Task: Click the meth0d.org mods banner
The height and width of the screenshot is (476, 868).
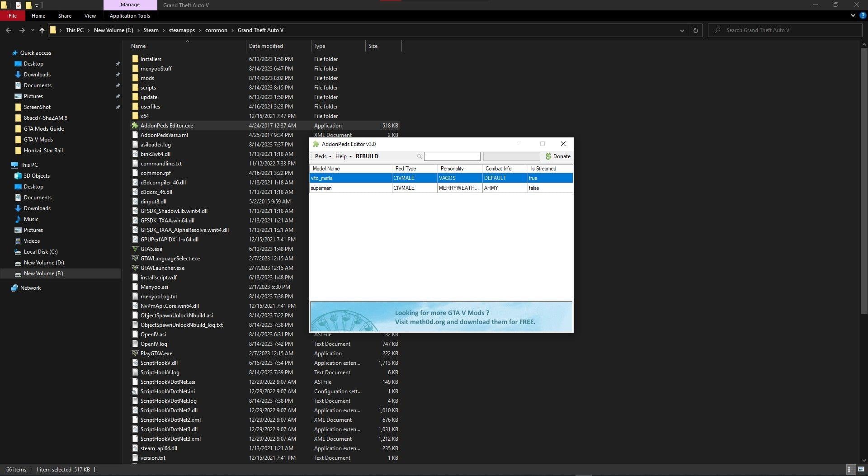Action: coord(441,317)
